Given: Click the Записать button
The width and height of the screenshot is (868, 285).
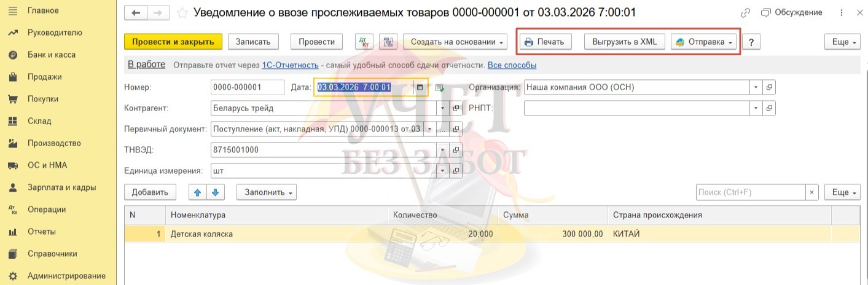Looking at the screenshot, I should pos(253,42).
